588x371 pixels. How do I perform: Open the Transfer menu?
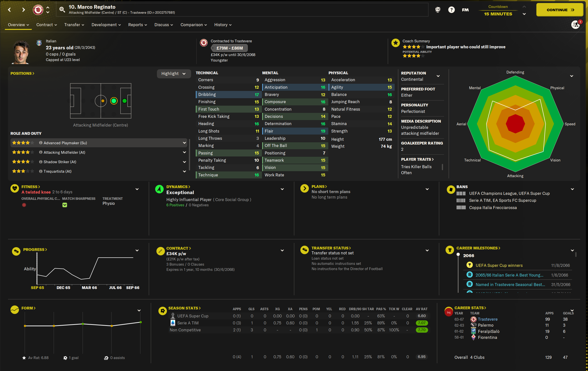tap(74, 25)
